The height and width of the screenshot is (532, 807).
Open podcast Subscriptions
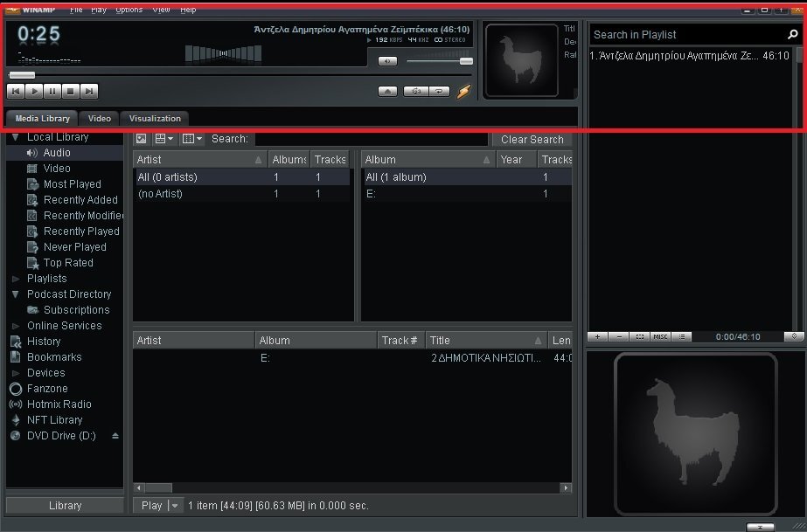click(76, 310)
